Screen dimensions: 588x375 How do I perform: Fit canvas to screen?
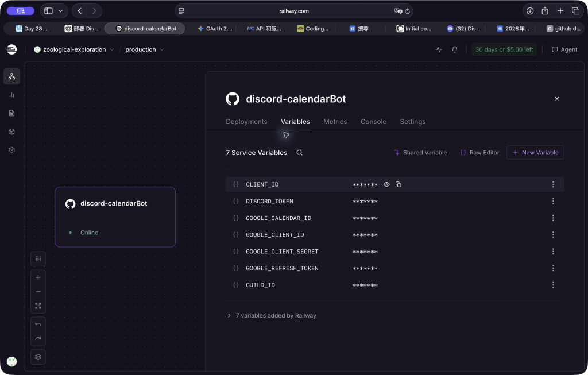point(38,306)
